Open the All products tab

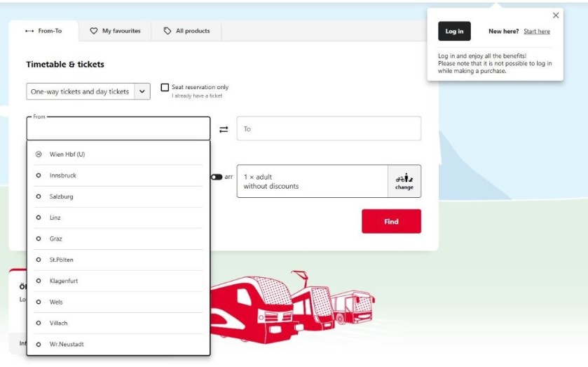coord(186,31)
